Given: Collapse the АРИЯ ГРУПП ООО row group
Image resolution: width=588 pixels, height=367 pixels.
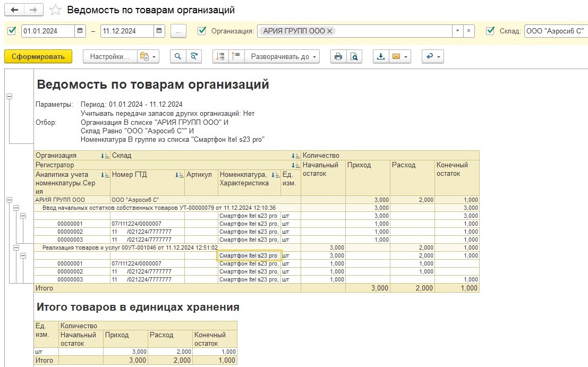Looking at the screenshot, I should coord(9,200).
